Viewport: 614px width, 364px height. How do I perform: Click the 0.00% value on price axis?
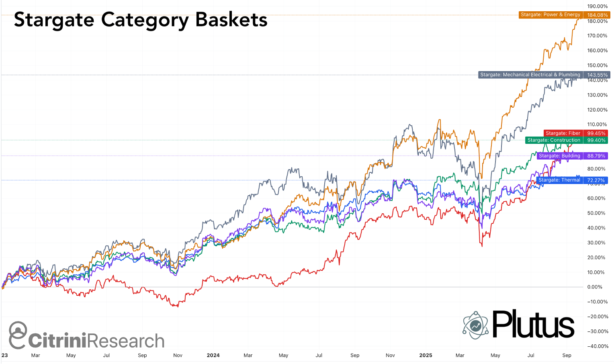click(x=595, y=287)
